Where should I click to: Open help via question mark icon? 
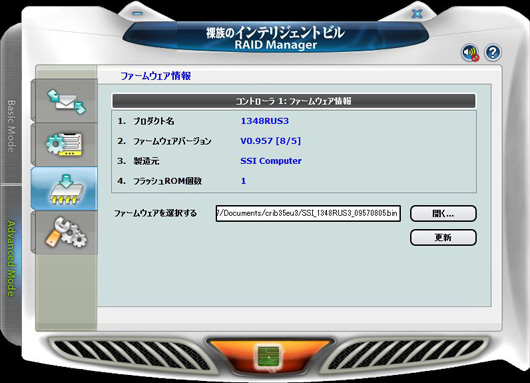pos(493,53)
